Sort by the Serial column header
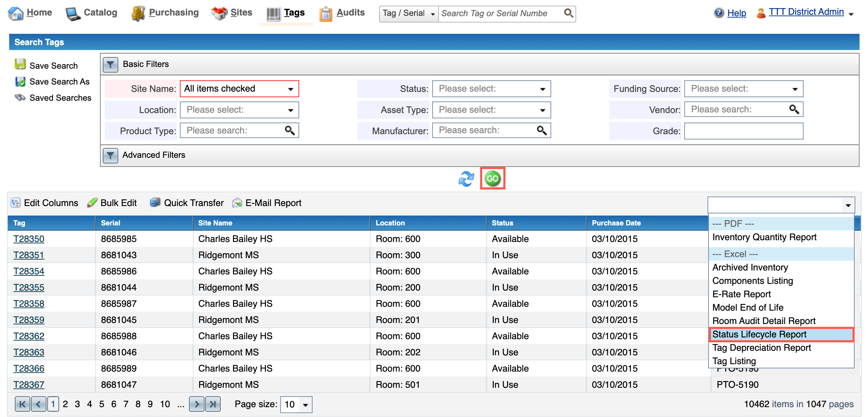This screenshot has width=868, height=417. coord(111,223)
